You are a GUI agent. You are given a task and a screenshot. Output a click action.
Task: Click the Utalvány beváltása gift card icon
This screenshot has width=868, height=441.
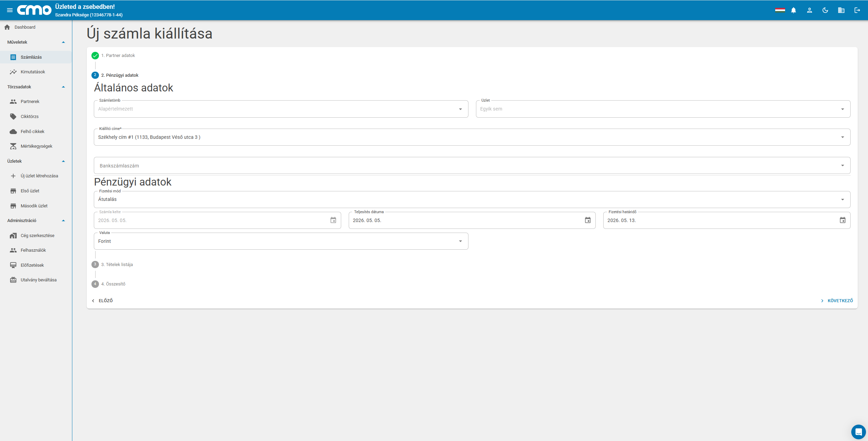13,280
